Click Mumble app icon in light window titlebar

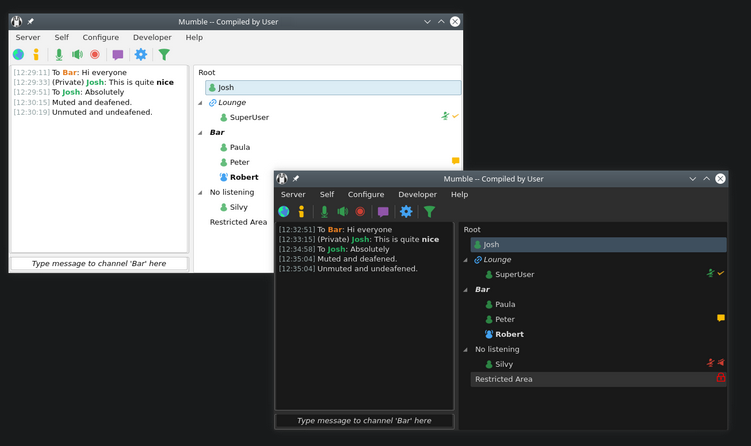point(17,22)
